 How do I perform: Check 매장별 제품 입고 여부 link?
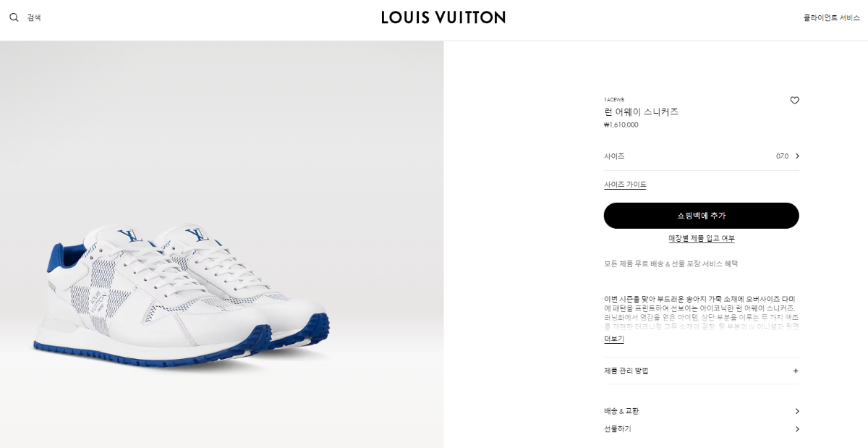[x=702, y=238]
